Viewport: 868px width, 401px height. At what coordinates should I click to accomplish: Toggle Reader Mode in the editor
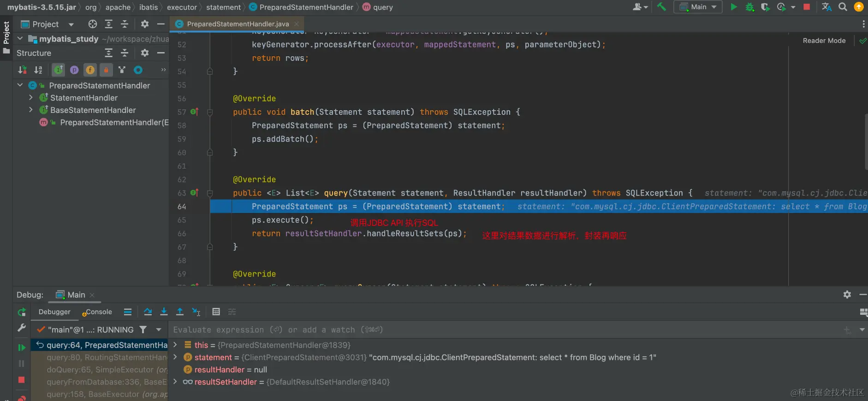[x=824, y=41]
